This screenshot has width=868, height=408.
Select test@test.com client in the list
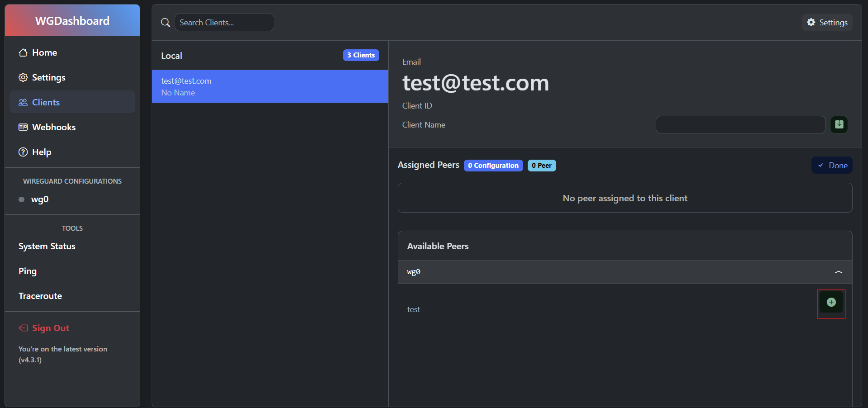(x=270, y=86)
